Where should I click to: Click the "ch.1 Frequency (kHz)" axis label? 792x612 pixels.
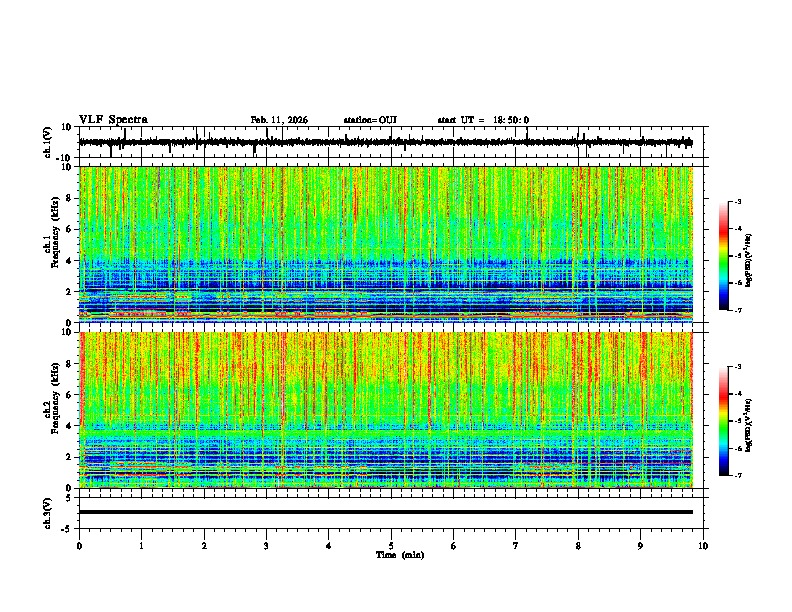[x=51, y=232]
